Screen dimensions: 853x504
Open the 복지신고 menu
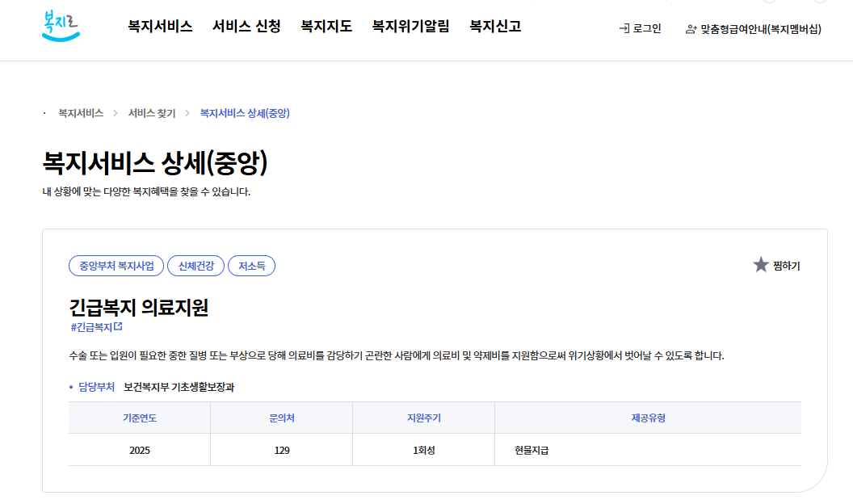[x=495, y=26]
